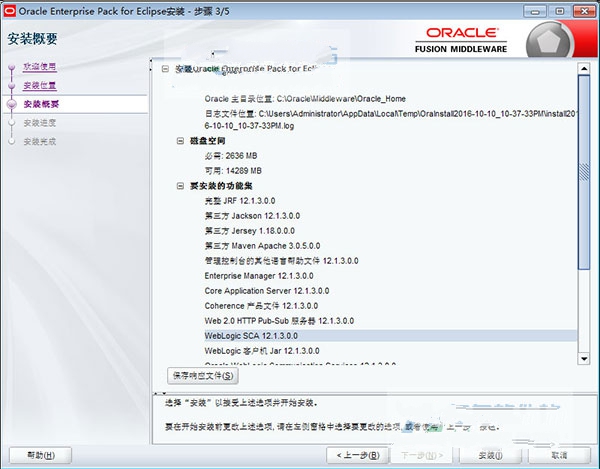This screenshot has height=469, width=600.
Task: Select WebLogic 客户机 Jar 12.1.3.0.0 row
Action: tap(262, 351)
